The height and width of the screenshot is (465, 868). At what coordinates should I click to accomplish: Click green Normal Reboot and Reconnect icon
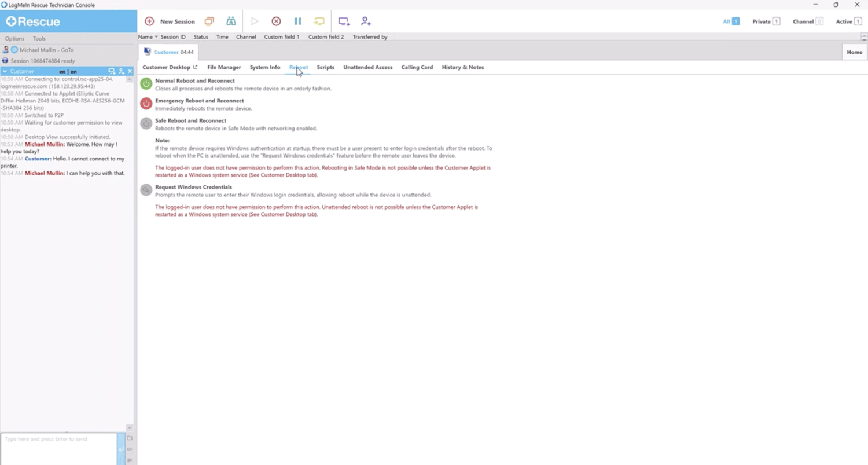click(146, 84)
